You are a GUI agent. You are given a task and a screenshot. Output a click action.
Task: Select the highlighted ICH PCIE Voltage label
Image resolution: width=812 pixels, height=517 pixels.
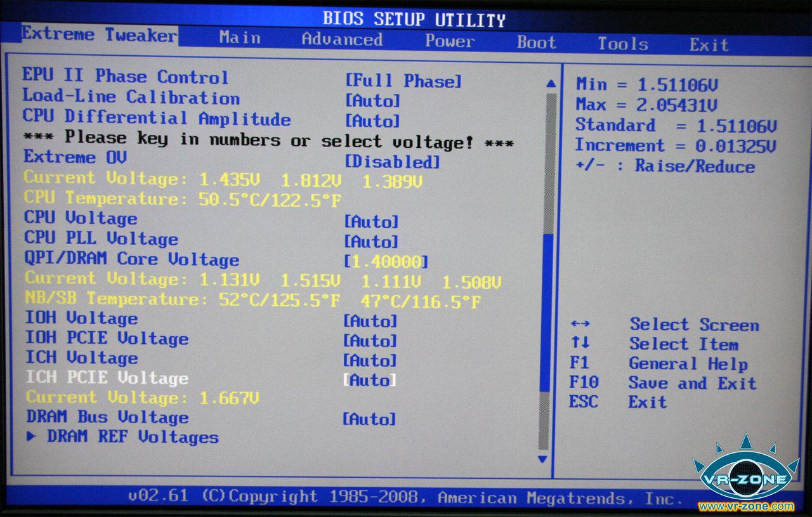coord(107,377)
